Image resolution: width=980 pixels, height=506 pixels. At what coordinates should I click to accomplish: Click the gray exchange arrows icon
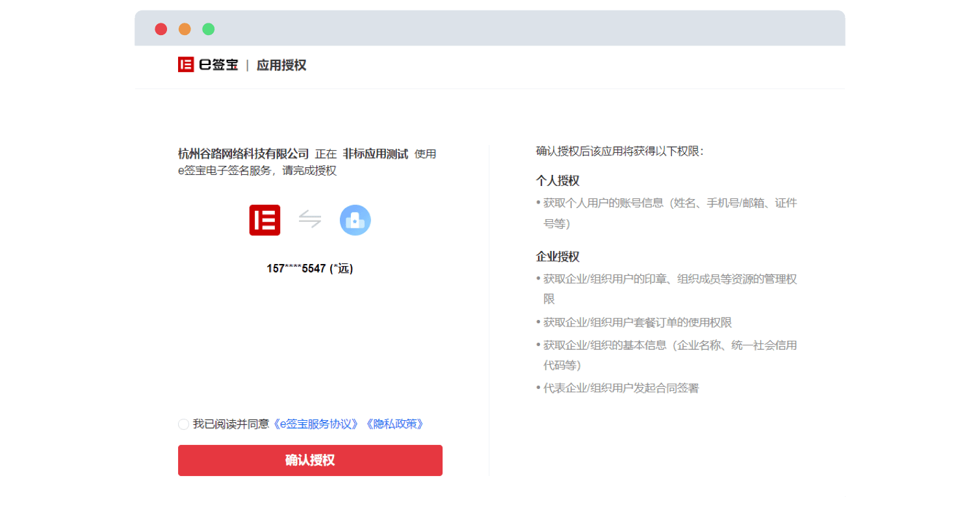(310, 219)
